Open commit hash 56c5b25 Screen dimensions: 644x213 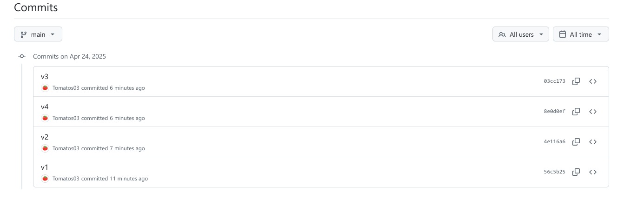(x=555, y=172)
